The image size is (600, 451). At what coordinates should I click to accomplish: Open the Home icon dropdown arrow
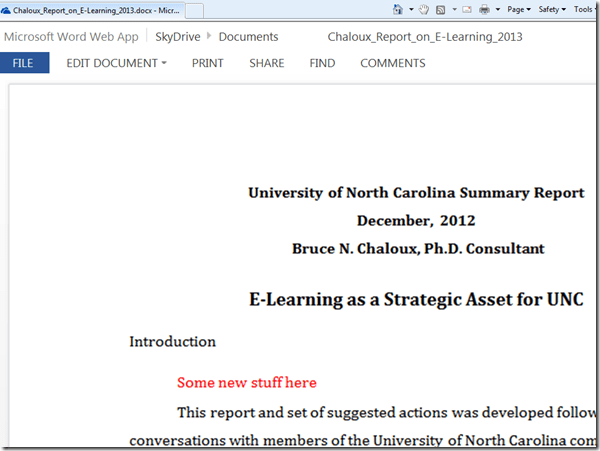pyautogui.click(x=410, y=9)
